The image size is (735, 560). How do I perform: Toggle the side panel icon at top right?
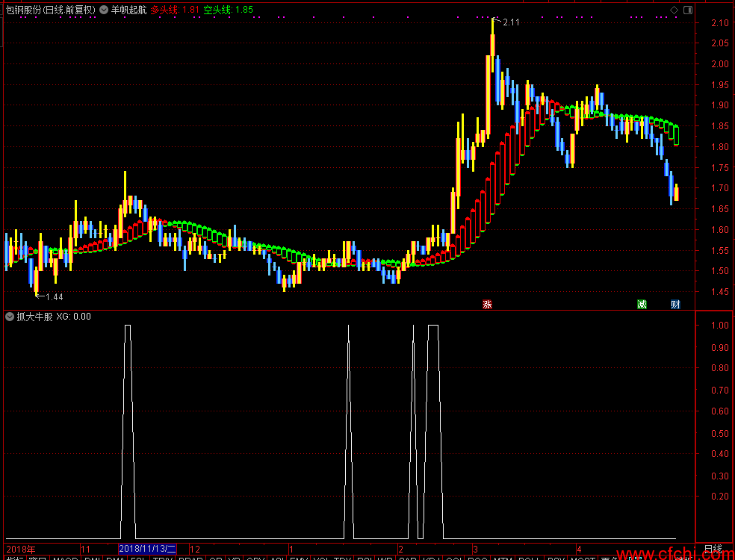(x=688, y=10)
